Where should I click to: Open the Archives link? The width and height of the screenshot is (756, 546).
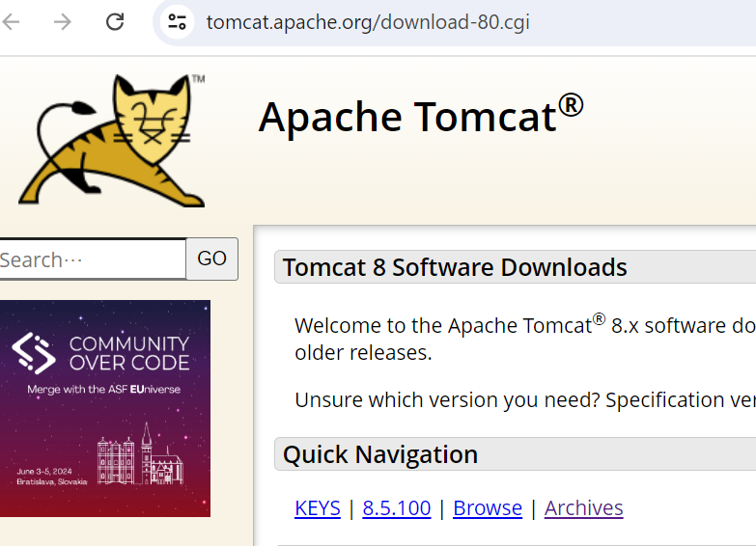tap(584, 508)
